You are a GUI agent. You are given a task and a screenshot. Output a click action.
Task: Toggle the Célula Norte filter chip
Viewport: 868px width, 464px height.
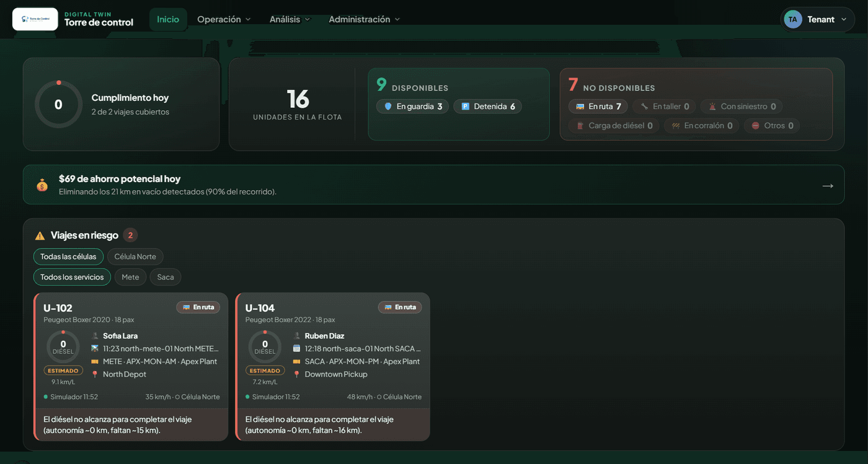click(135, 256)
